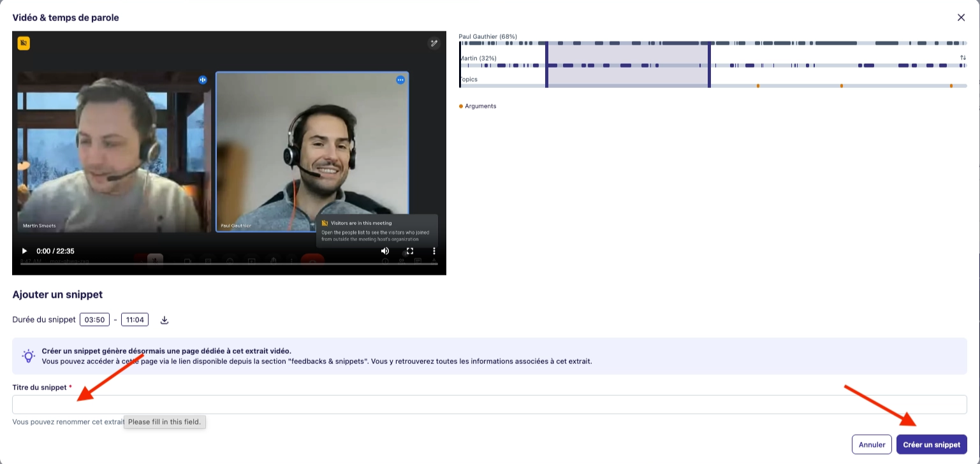Download the snippet with download icon
This screenshot has height=464, width=980.
click(x=165, y=320)
